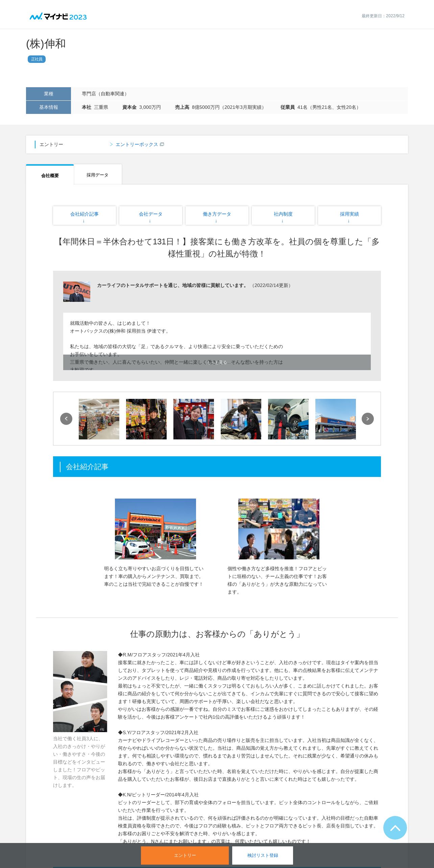Add company via 検討リスト登録 button

[263, 855]
